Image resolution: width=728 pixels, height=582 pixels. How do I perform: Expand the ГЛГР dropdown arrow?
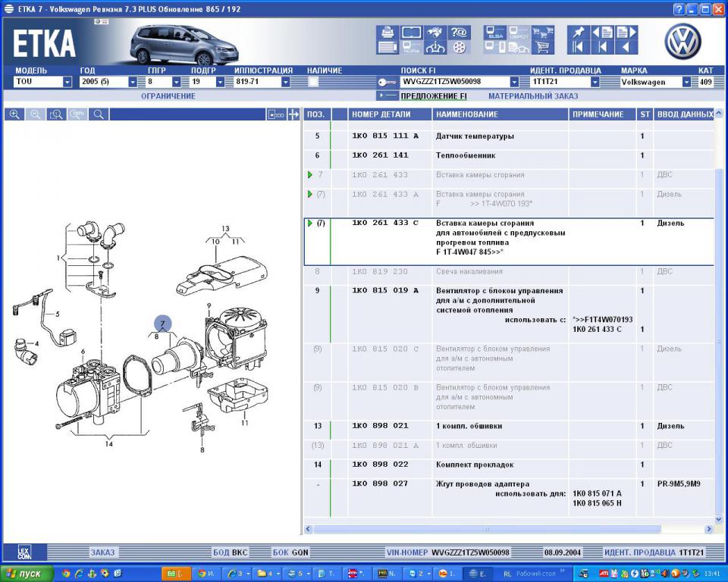pyautogui.click(x=177, y=82)
